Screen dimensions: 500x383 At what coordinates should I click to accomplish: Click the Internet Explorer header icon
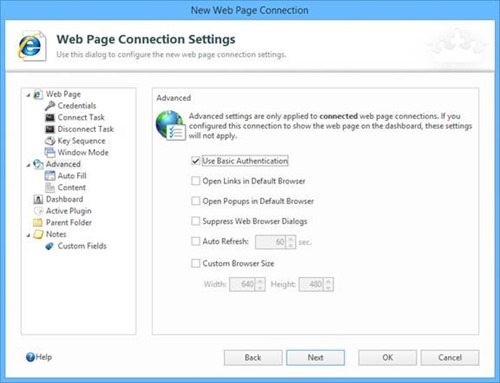tap(32, 46)
